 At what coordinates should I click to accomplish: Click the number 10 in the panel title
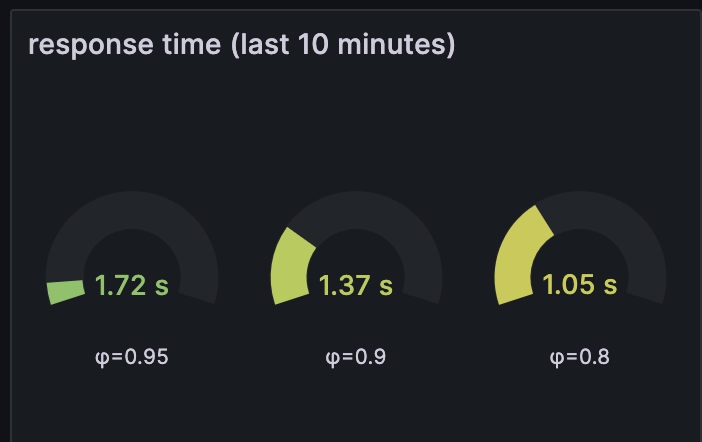[x=313, y=44]
